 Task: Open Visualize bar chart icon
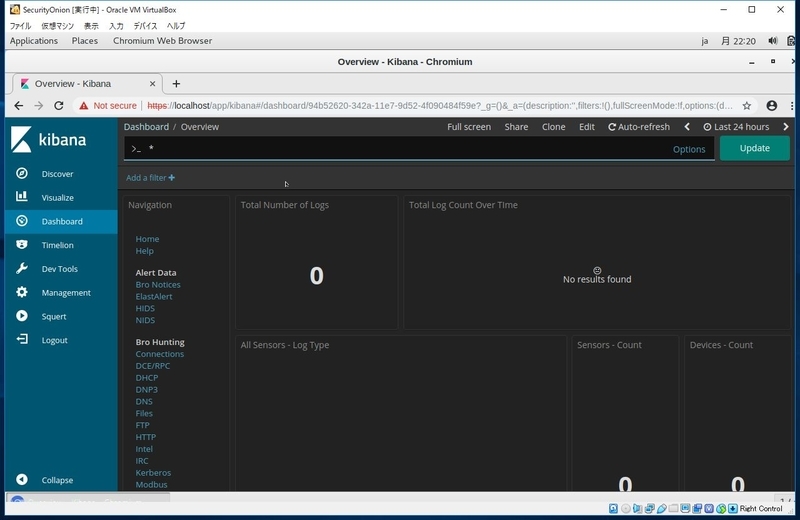pos(21,196)
